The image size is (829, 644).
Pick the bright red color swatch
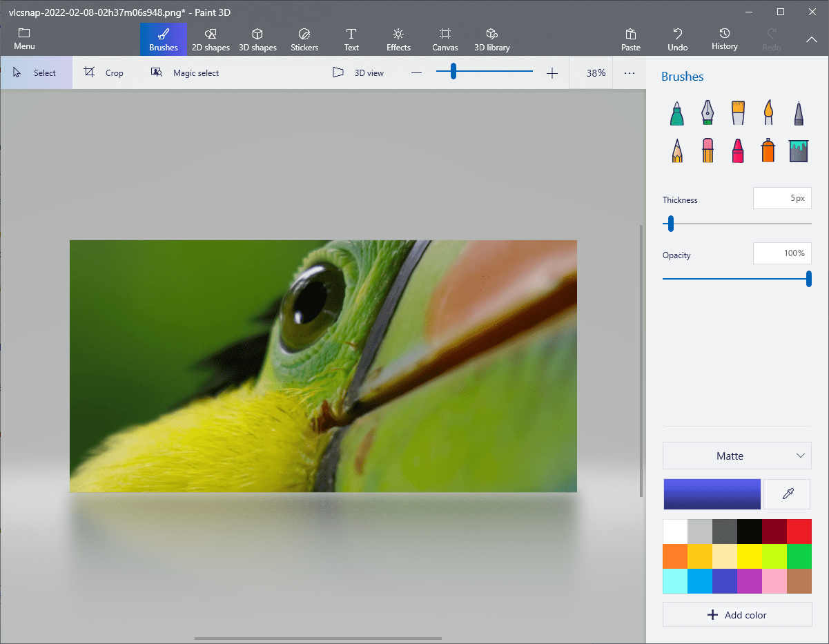pos(799,531)
